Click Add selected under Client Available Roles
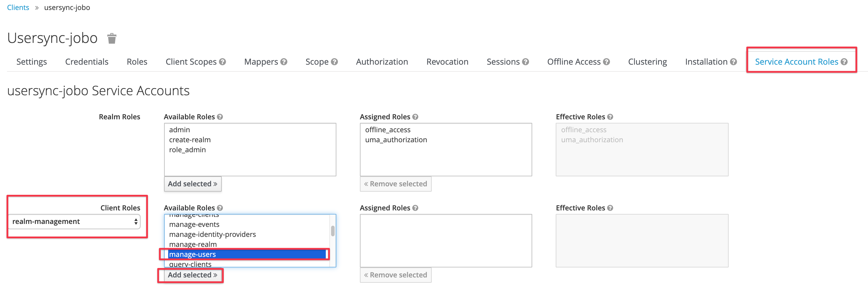Screen dimensions: 868x288 192,275
